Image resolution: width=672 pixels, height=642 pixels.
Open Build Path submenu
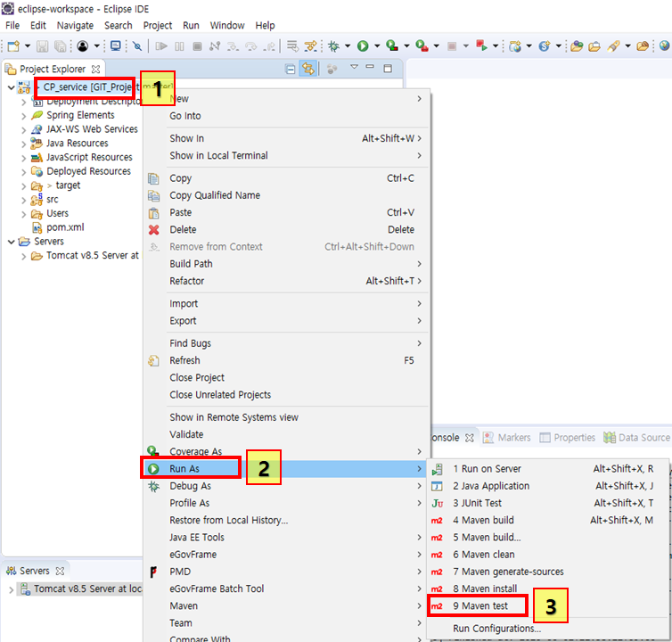285,264
